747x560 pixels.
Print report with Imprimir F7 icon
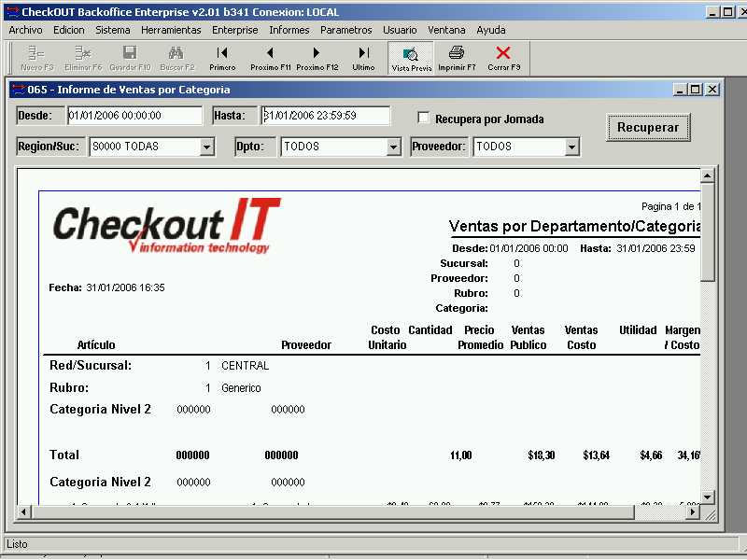[x=457, y=52]
